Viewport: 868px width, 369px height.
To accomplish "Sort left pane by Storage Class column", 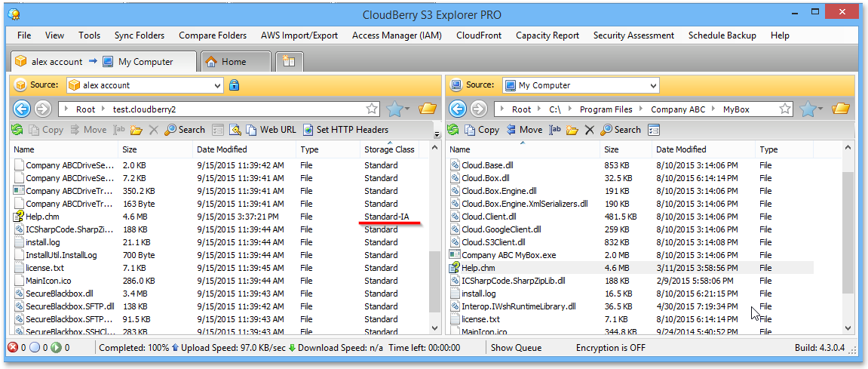I will [390, 149].
